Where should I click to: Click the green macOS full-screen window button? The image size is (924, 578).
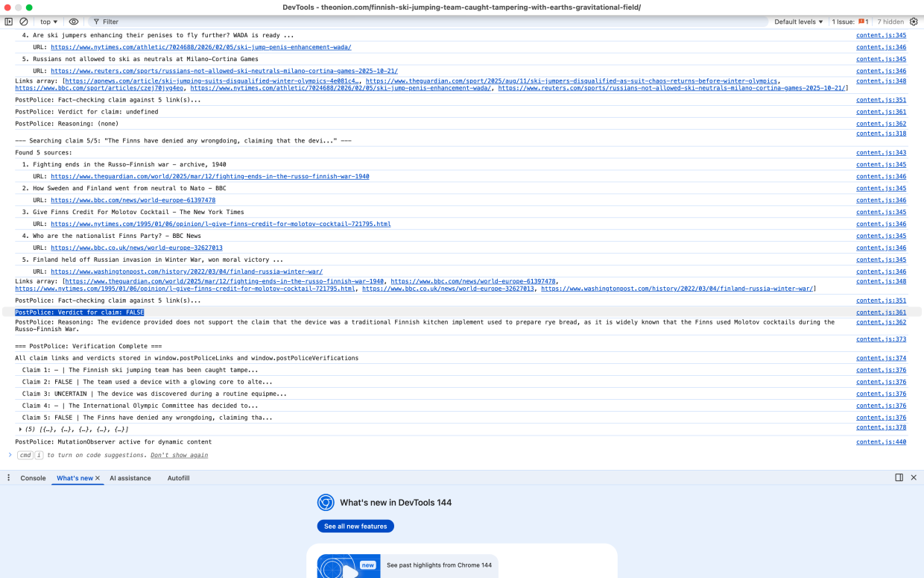(31, 7)
